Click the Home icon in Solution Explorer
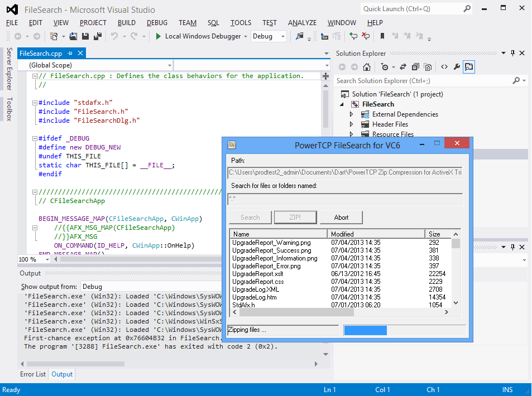The width and height of the screenshot is (532, 396). [x=366, y=67]
